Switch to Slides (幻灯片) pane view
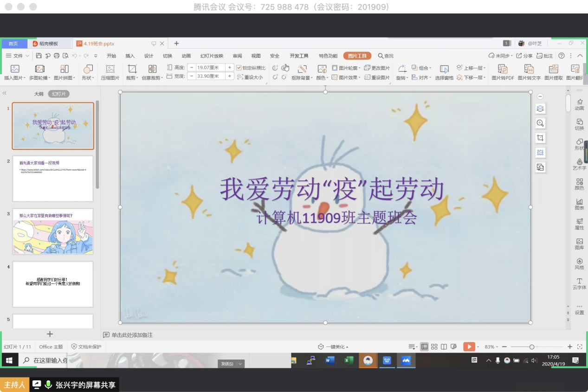588x392 pixels. pos(58,94)
